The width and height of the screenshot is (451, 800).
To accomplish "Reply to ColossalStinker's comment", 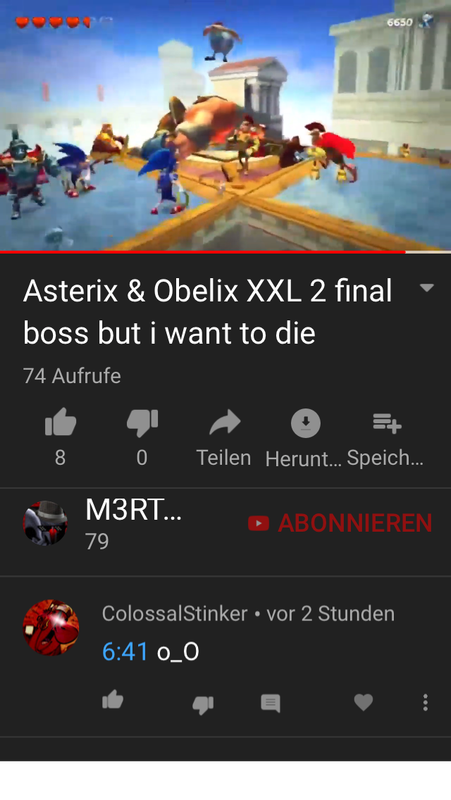I will (x=270, y=703).
